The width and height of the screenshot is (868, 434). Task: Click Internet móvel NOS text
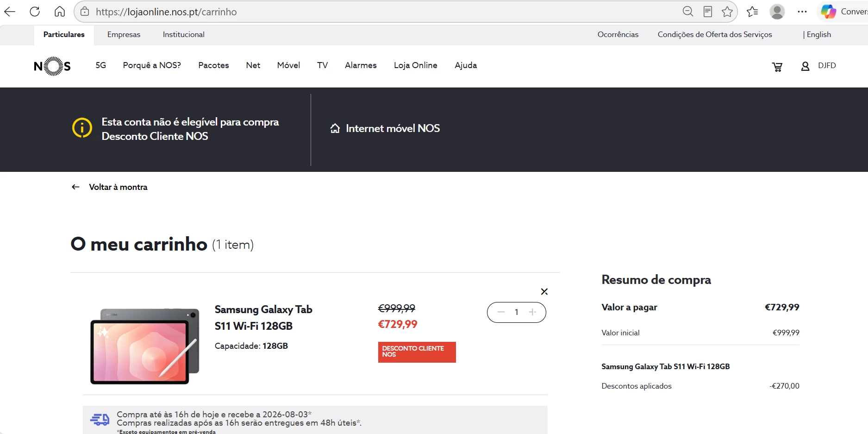[x=393, y=128]
